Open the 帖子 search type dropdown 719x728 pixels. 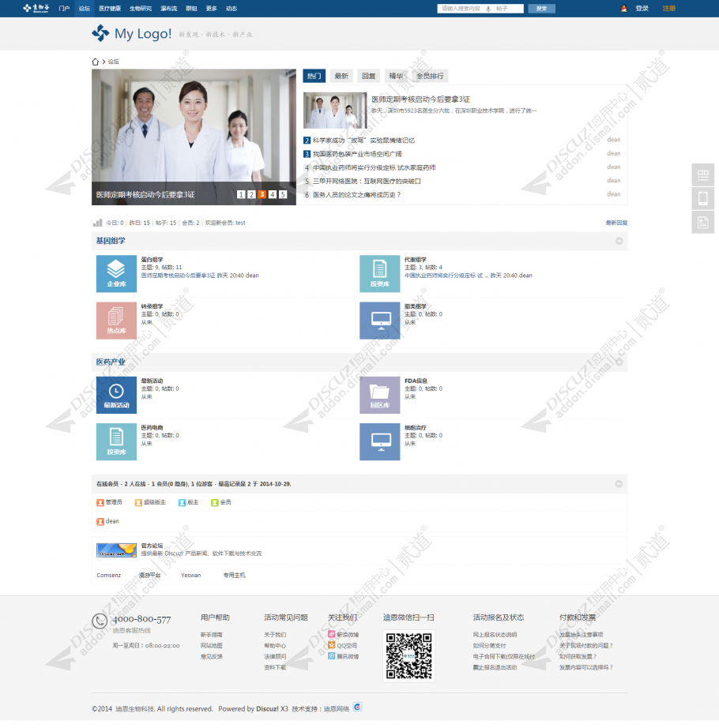pyautogui.click(x=502, y=9)
